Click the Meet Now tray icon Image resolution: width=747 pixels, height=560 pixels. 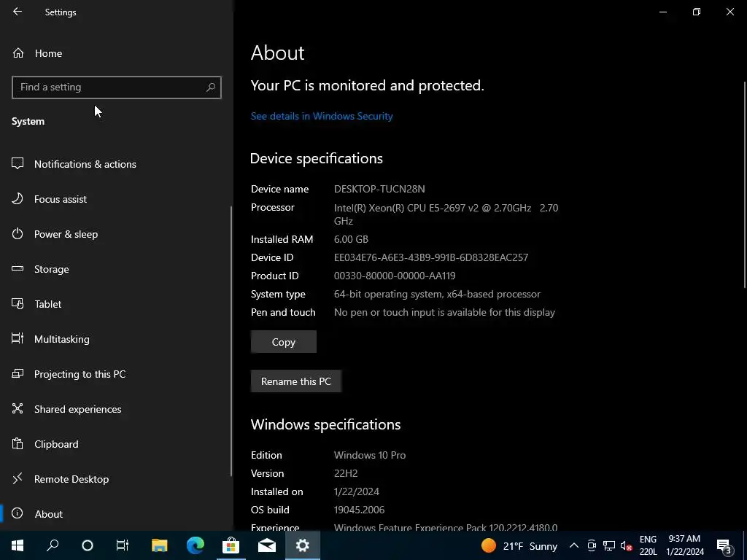click(x=592, y=545)
